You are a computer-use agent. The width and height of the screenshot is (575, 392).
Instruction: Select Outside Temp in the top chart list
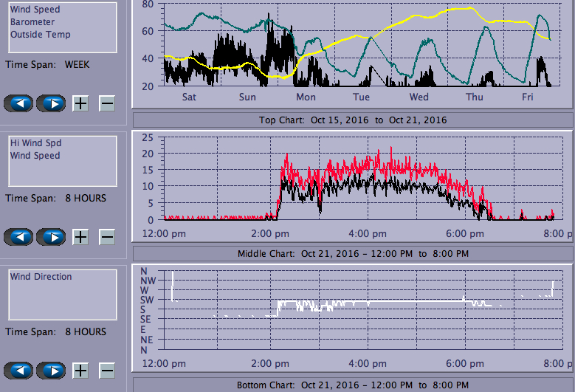(x=41, y=35)
